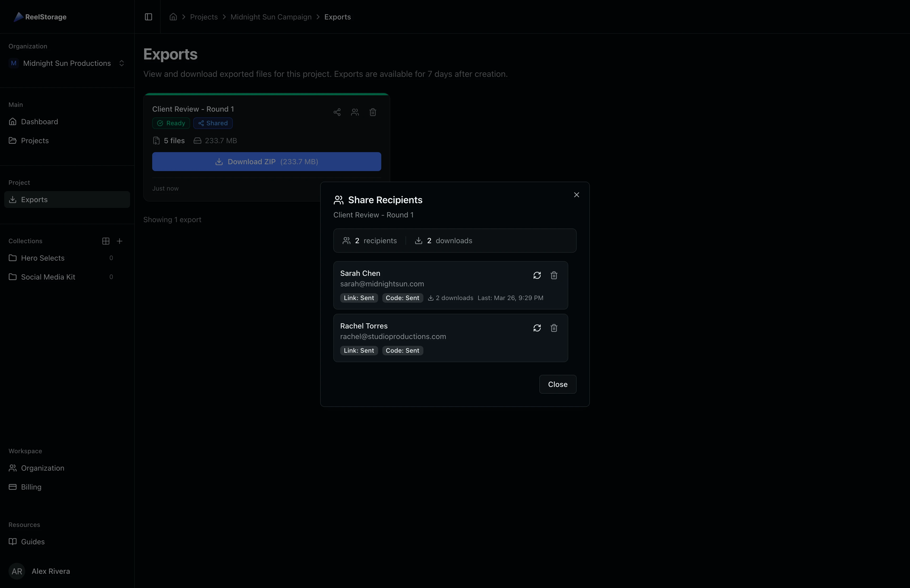Click the ReelStorage logo
The height and width of the screenshot is (588, 910).
pyautogui.click(x=40, y=17)
